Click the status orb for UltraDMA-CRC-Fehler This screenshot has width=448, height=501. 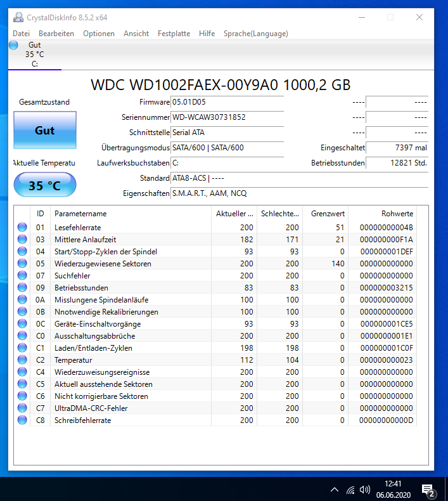pos(22,408)
